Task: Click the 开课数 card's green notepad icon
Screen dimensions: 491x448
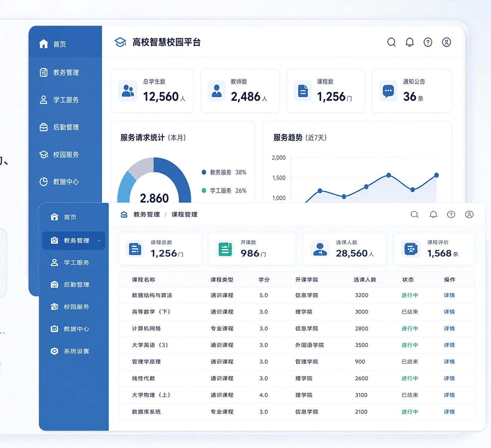Action: tap(225, 249)
